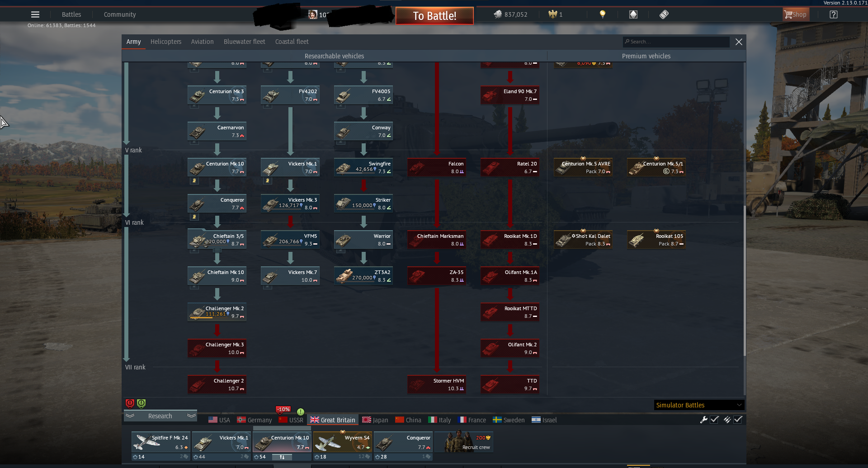Switch to the Helicopters tab

click(x=166, y=42)
